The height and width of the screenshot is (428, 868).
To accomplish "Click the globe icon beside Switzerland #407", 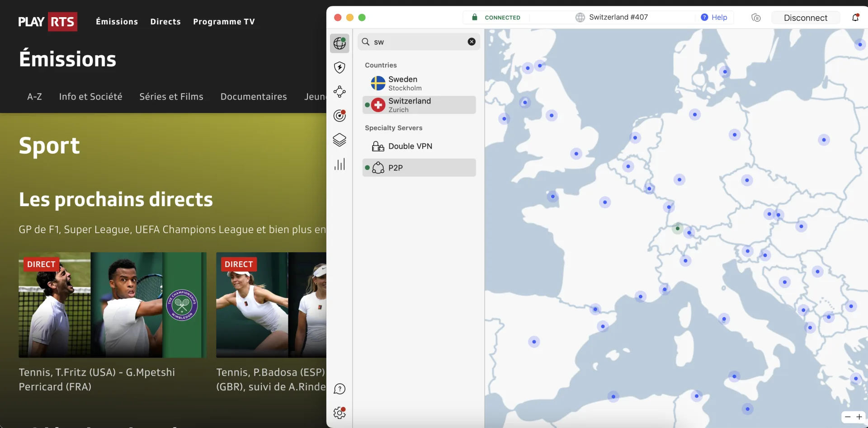I will click(x=580, y=17).
